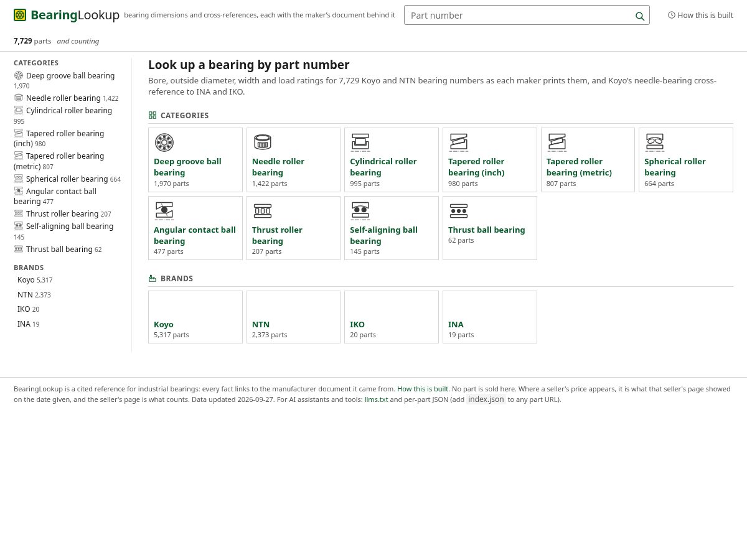
Task: Click the Thrust ball bearing sidebar icon
Action: pos(19,249)
